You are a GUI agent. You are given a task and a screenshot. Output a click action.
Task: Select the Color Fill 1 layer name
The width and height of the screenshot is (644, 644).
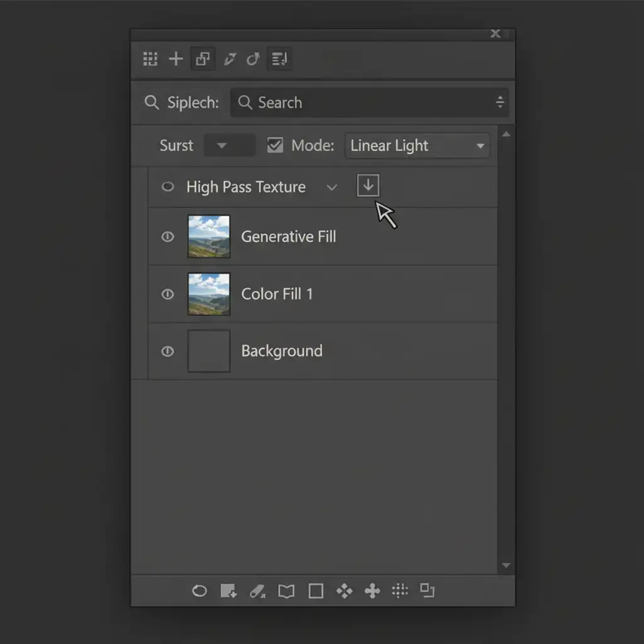pyautogui.click(x=277, y=294)
